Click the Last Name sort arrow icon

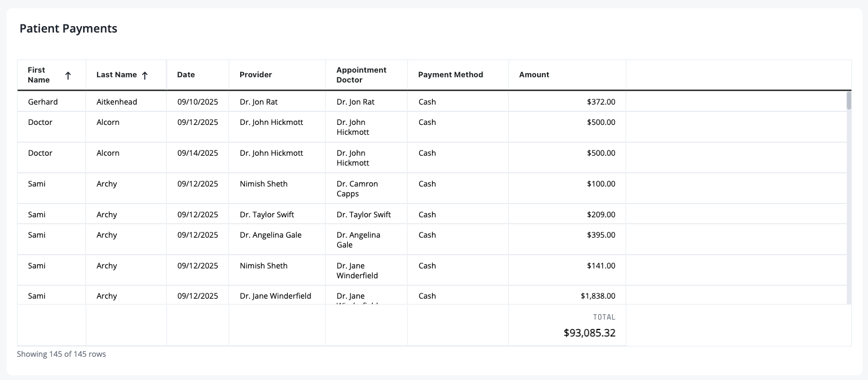[x=145, y=75]
